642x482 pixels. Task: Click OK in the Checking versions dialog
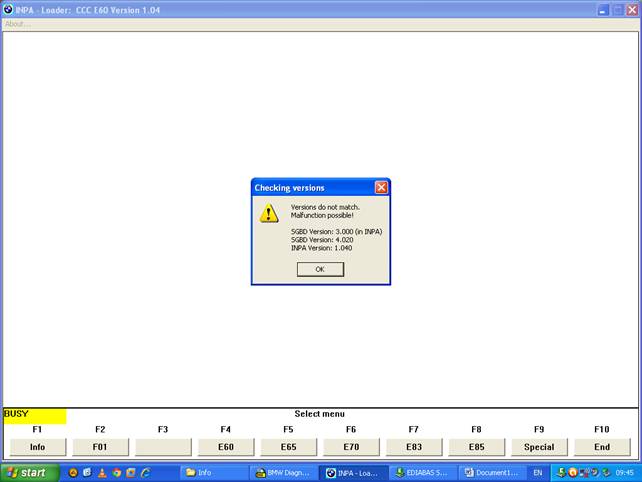pyautogui.click(x=320, y=269)
